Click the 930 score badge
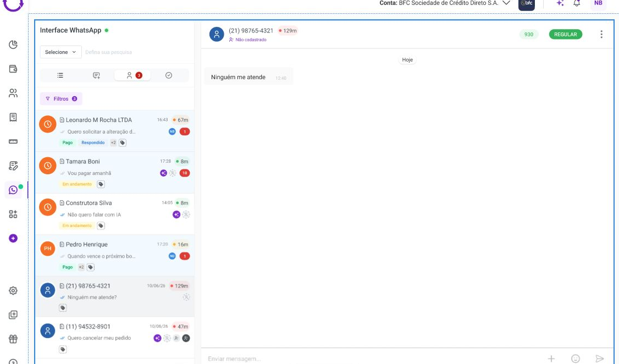619x364 pixels. [529, 34]
